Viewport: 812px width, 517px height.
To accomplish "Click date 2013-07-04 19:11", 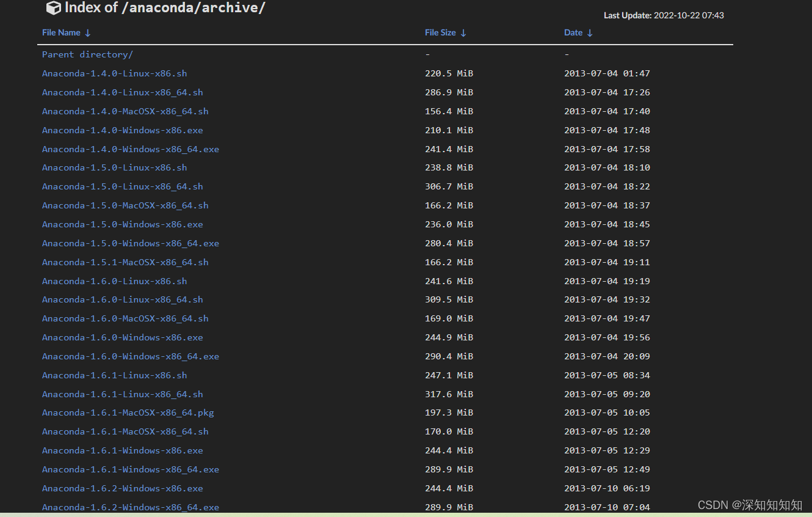I will click(607, 262).
